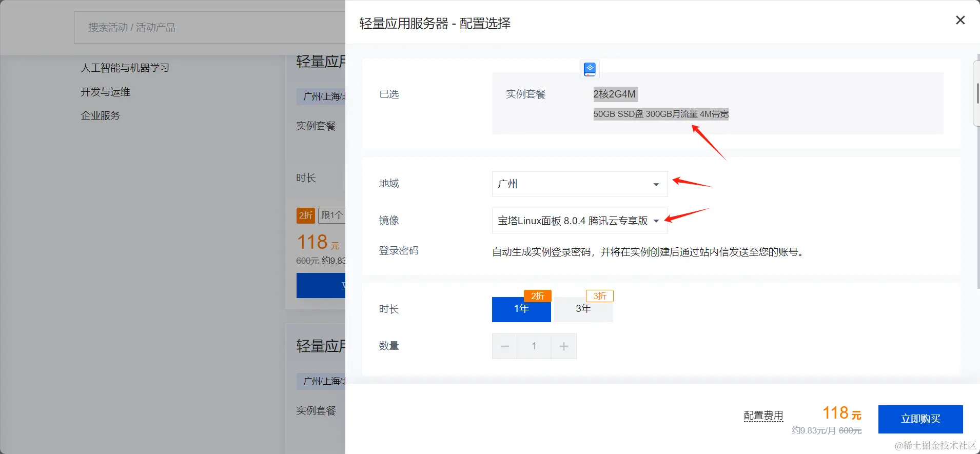The height and width of the screenshot is (454, 980).
Task: Open the 镜像 image dropdown
Action: (580, 221)
